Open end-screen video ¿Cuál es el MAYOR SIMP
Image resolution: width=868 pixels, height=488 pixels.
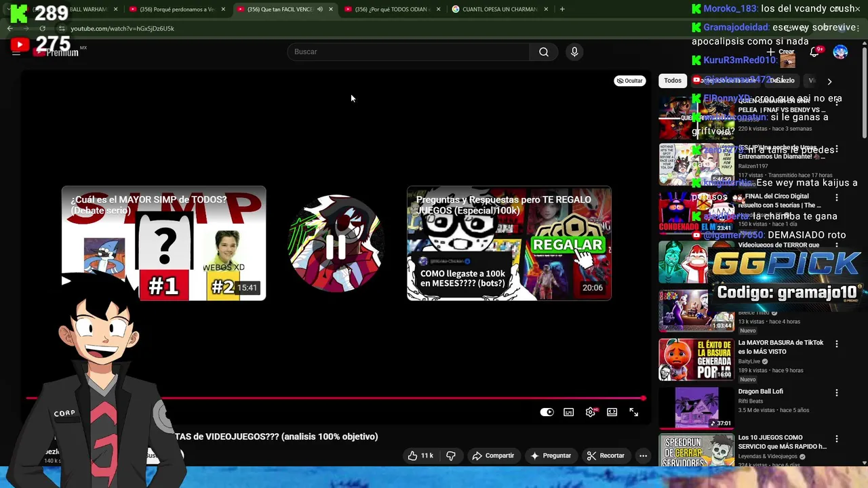click(163, 243)
